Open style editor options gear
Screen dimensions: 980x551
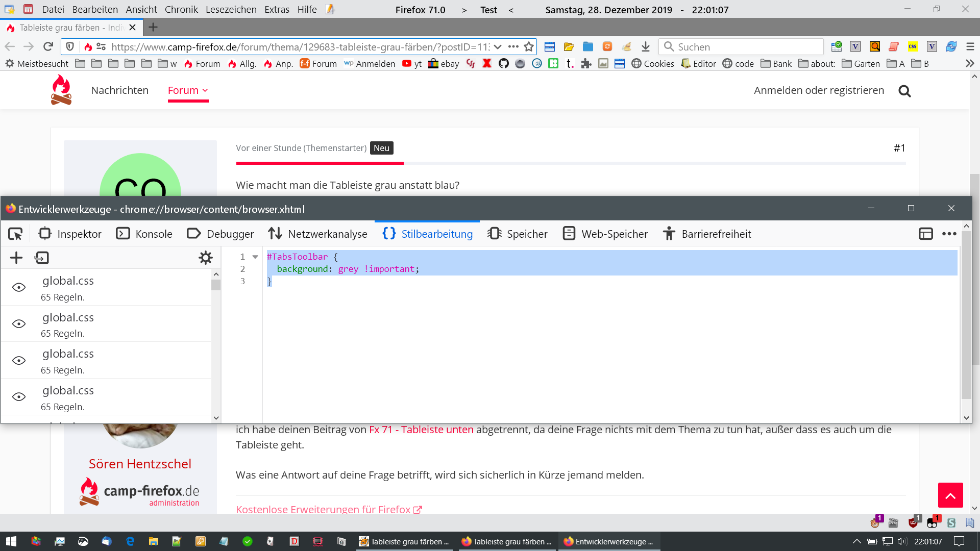tap(205, 258)
